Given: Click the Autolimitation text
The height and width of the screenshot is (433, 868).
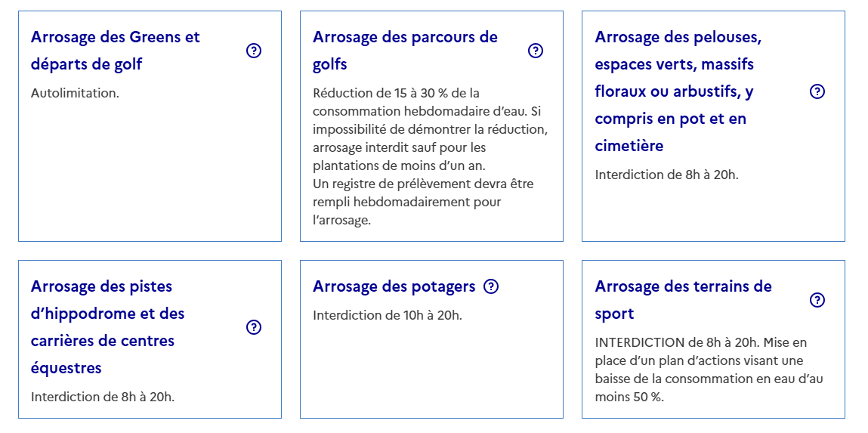Looking at the screenshot, I should click(x=75, y=93).
